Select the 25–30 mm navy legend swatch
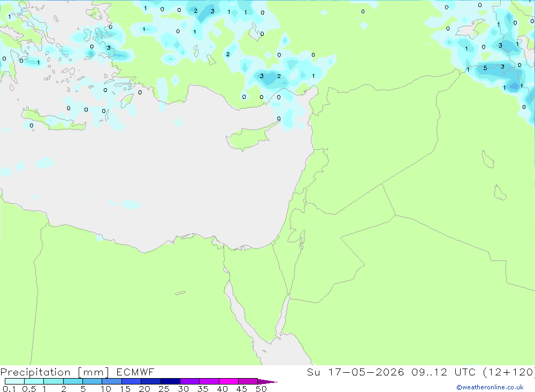 170,381
